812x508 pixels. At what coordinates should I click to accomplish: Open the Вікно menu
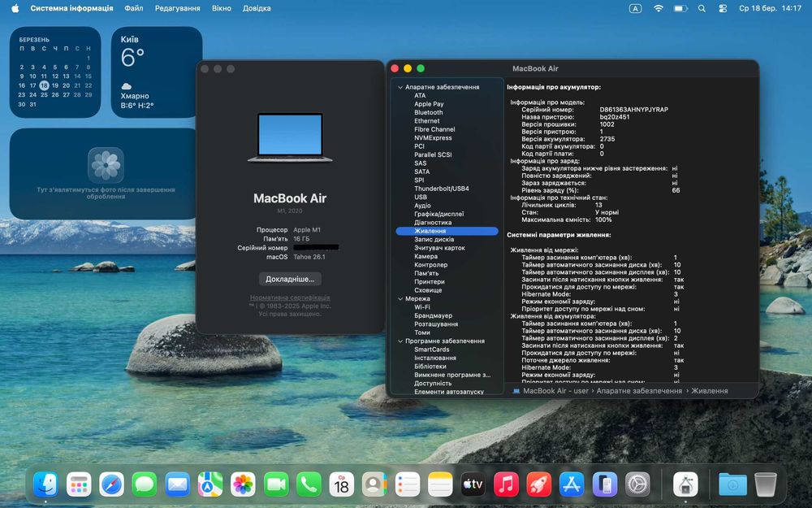click(x=222, y=8)
